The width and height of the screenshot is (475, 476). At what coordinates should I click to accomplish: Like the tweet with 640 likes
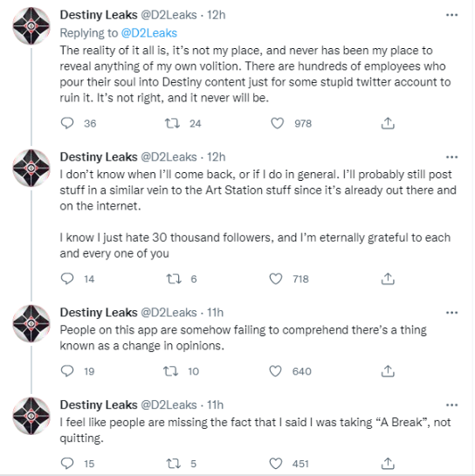click(x=275, y=371)
